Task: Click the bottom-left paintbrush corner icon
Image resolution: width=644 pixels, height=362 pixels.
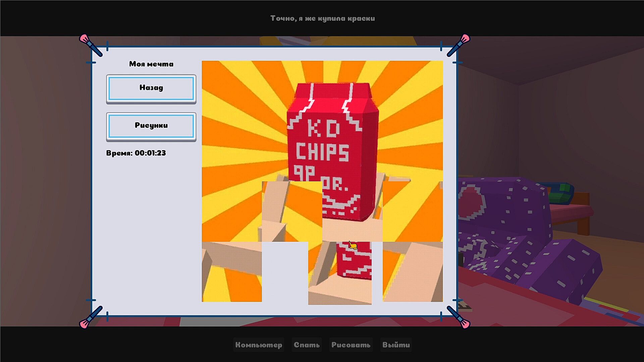Action: click(90, 317)
